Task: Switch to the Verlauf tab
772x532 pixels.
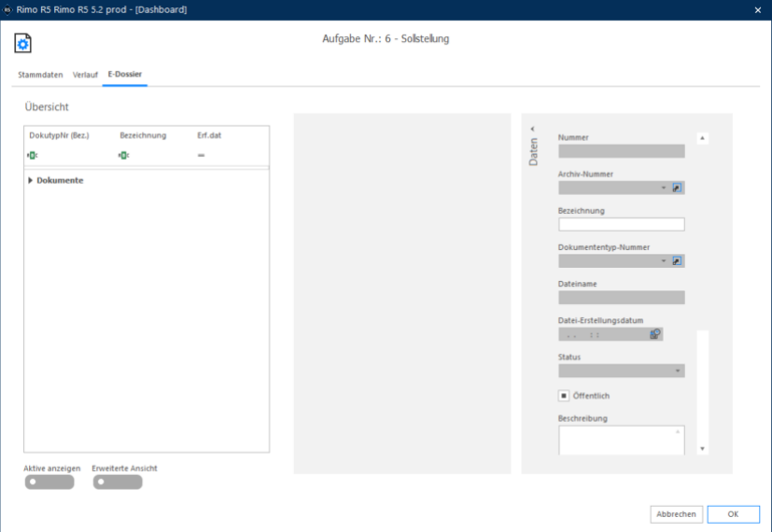Action: click(x=85, y=75)
